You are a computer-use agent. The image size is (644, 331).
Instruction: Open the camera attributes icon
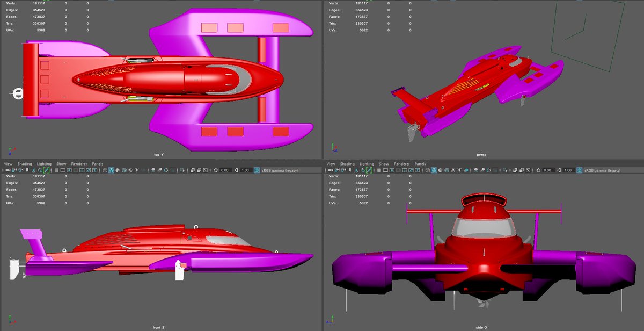pos(13,170)
